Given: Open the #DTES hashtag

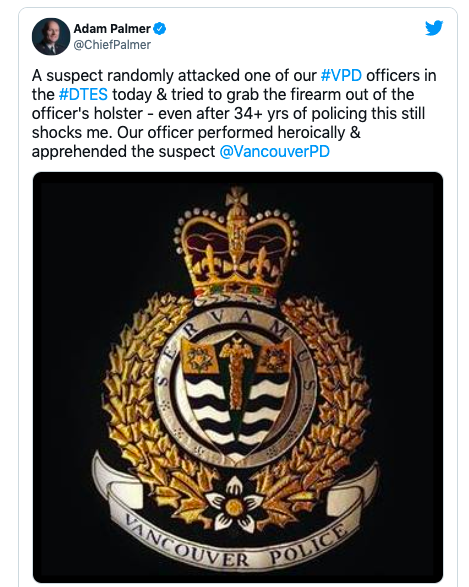Looking at the screenshot, I should point(83,94).
